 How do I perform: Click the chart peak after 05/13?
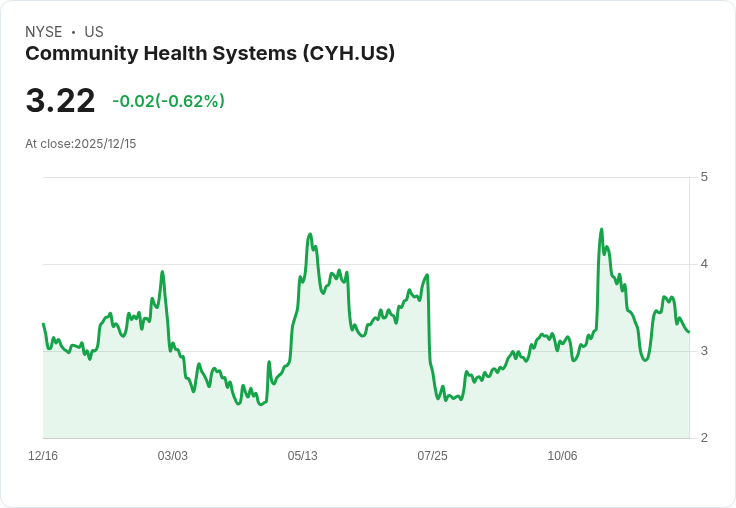pyautogui.click(x=310, y=234)
